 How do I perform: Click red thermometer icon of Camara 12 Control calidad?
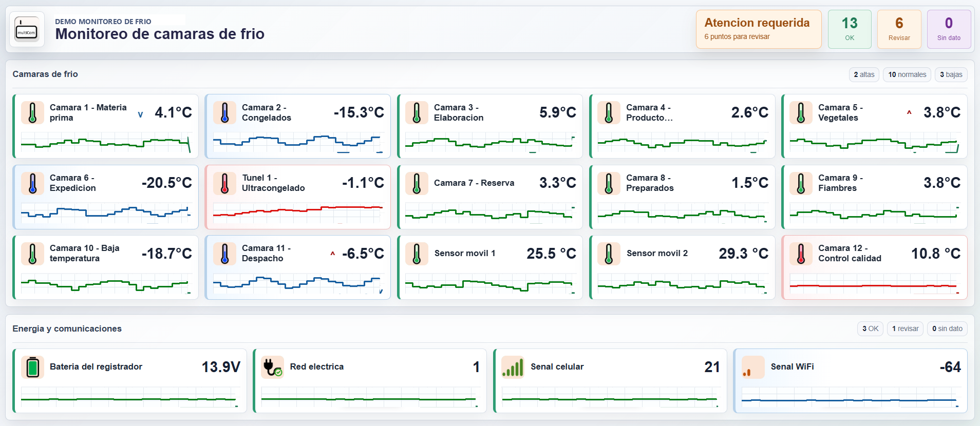801,254
